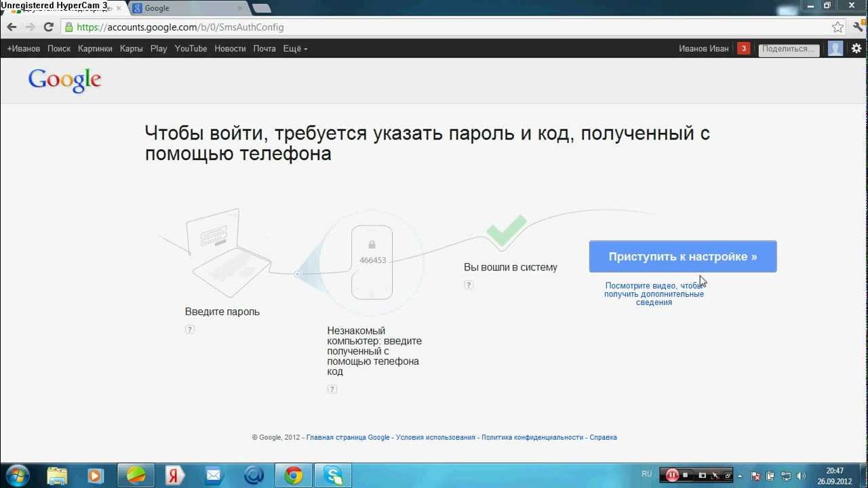This screenshot has height=488, width=868.
Task: Open the red notifications counter 3
Action: point(744,49)
